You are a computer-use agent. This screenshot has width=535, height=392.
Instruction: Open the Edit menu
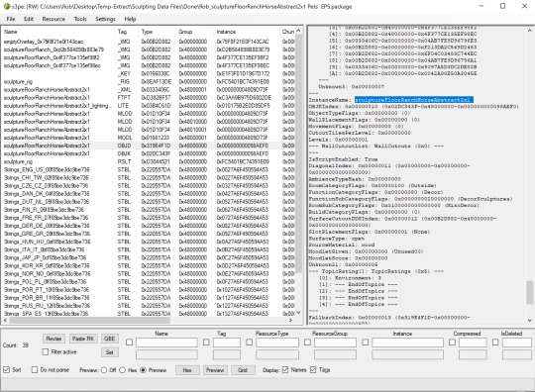pos(29,19)
